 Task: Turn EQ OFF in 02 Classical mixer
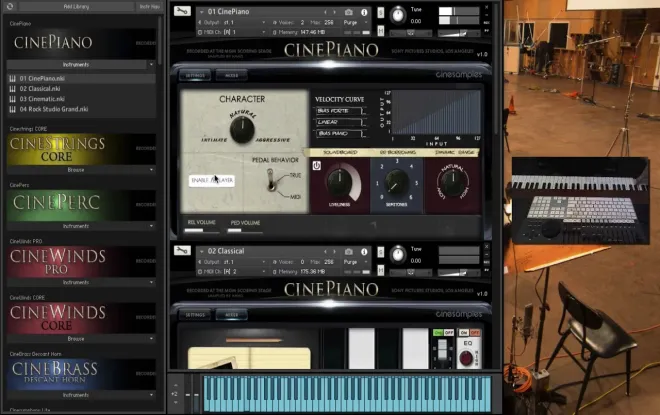pyautogui.click(x=475, y=333)
